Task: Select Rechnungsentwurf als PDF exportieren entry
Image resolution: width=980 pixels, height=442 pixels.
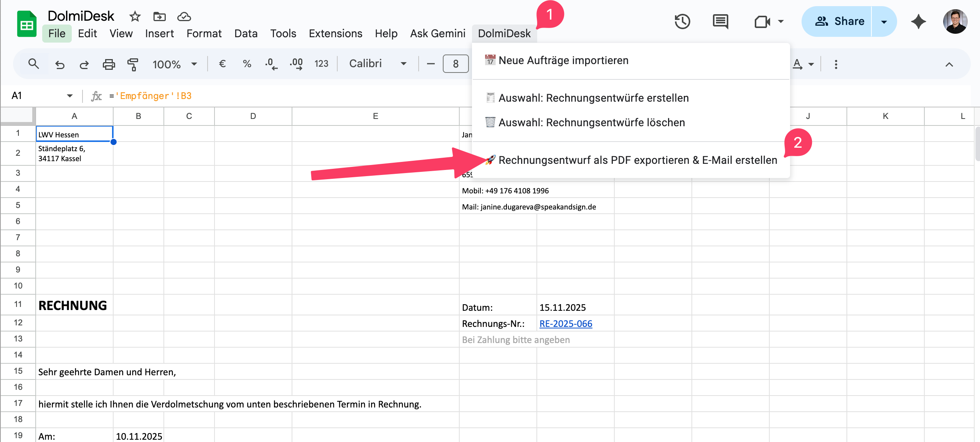Action: (637, 160)
